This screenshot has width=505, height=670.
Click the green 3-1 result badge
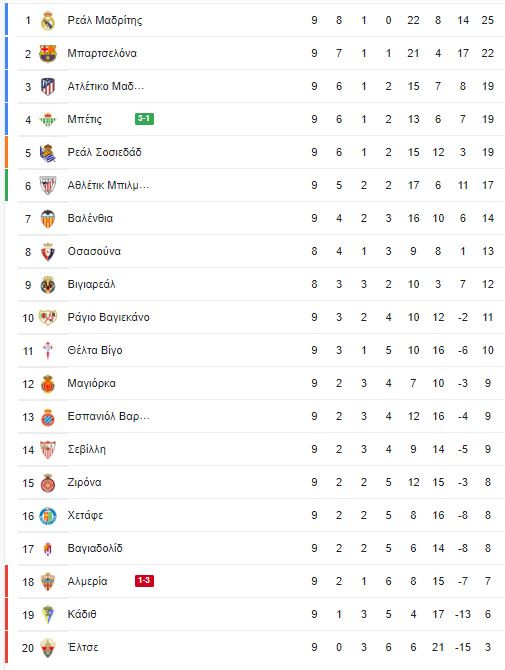pos(144,119)
